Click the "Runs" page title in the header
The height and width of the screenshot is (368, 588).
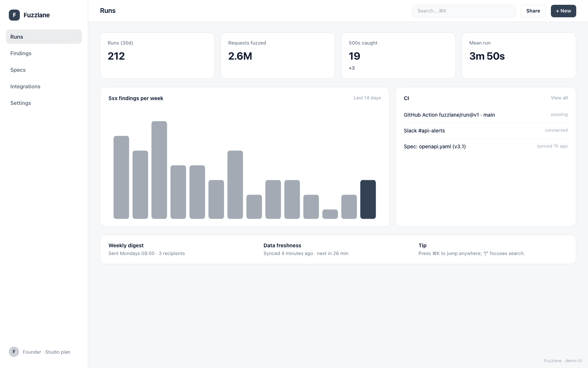click(108, 11)
